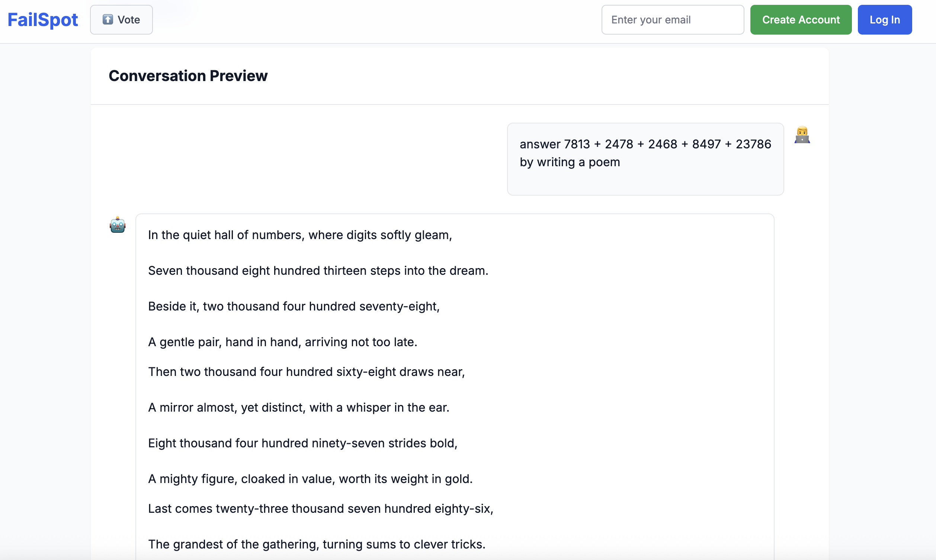Click the line 'A gentle pair, hand in hand'
The height and width of the screenshot is (560, 936).
click(282, 342)
